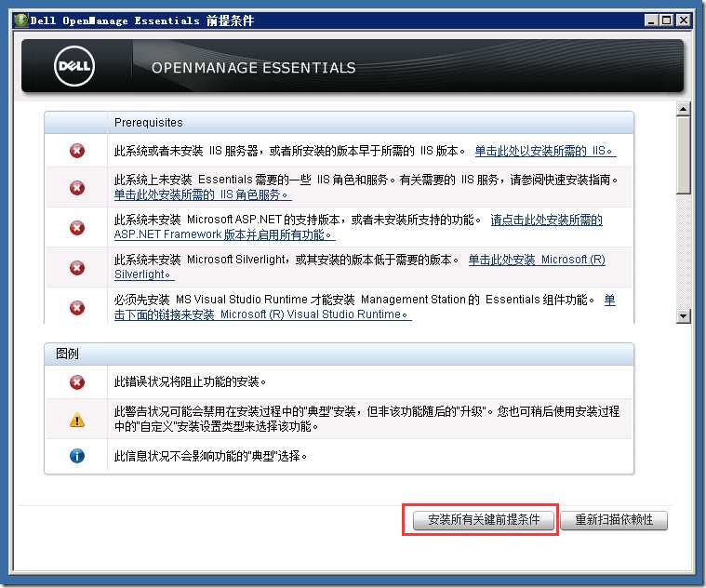Click the error icon beside the IIS roles and services prerequisite
Image resolution: width=706 pixels, height=588 pixels.
(77, 187)
